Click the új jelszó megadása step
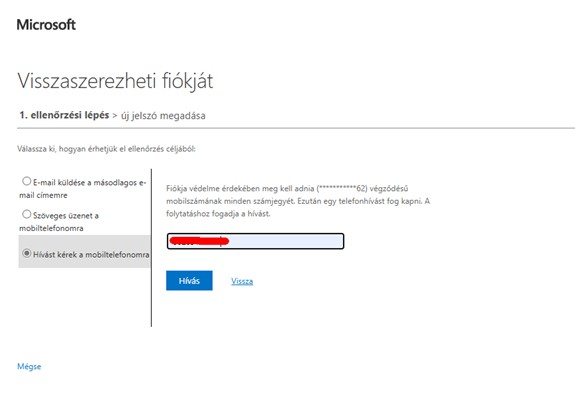The height and width of the screenshot is (395, 575). [163, 116]
